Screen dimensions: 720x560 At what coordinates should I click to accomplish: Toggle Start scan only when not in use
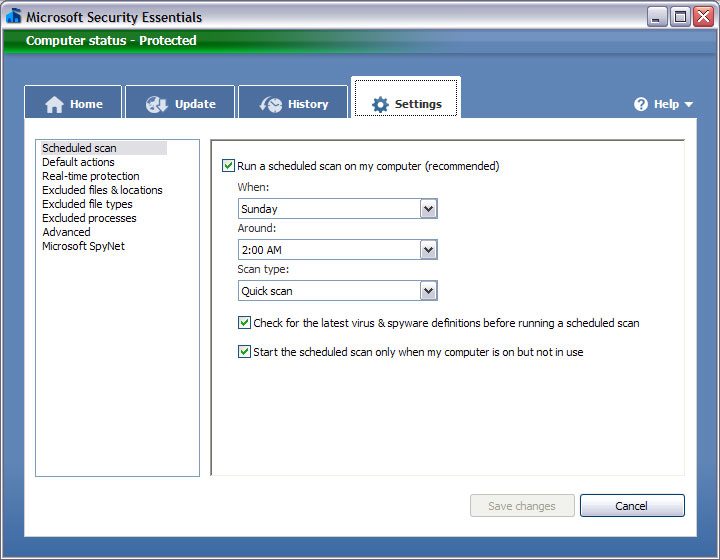pyautogui.click(x=244, y=352)
